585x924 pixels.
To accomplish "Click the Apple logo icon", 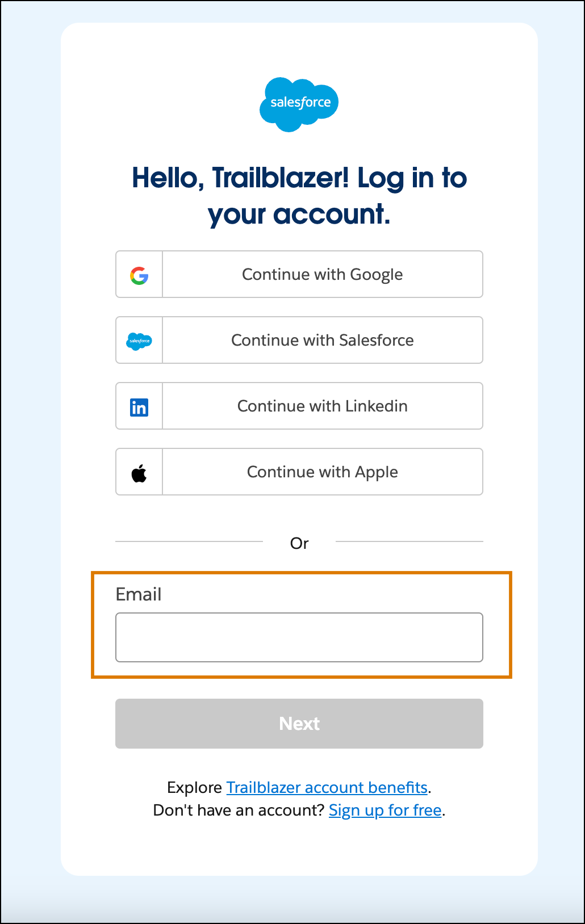I will click(139, 472).
